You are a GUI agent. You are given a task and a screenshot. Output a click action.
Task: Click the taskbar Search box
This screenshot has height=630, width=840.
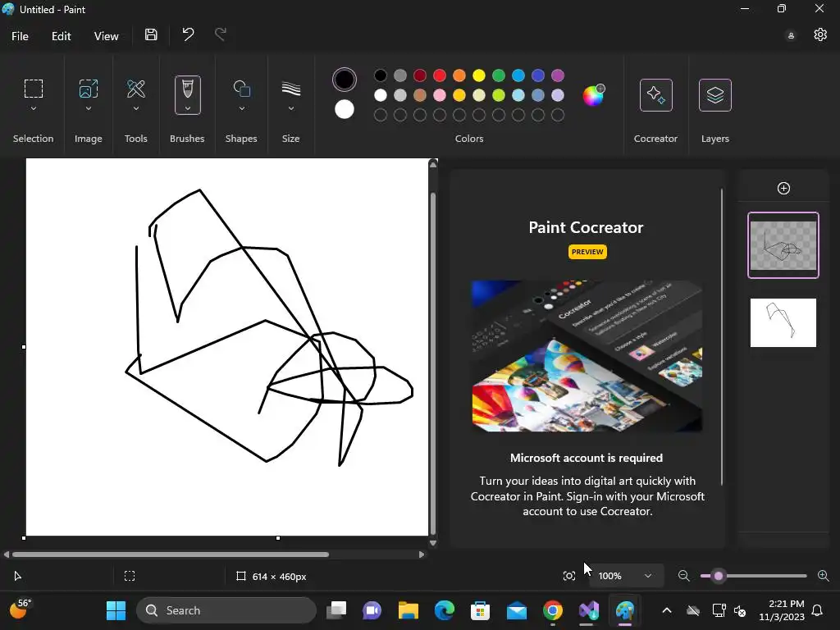click(x=226, y=610)
